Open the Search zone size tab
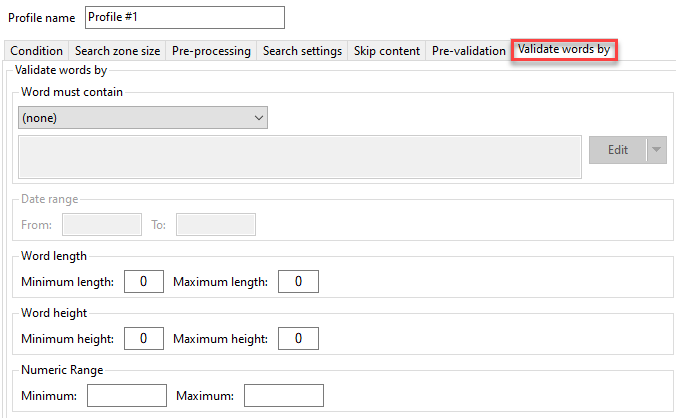Screen dimensions: 676x418 pos(117,51)
